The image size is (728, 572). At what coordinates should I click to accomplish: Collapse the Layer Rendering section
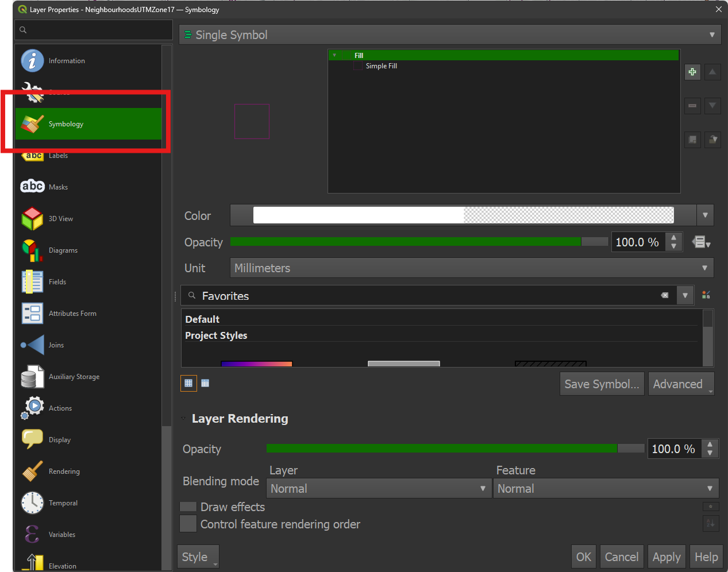183,418
